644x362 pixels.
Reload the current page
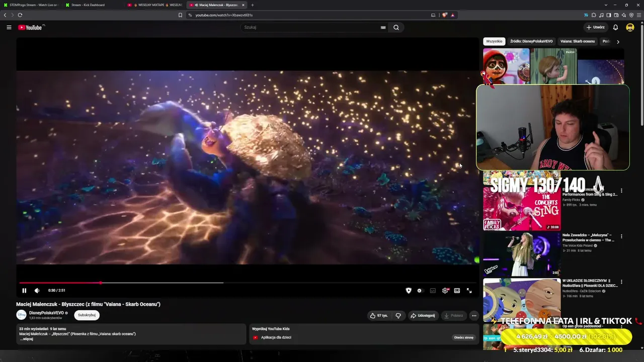pos(20,15)
